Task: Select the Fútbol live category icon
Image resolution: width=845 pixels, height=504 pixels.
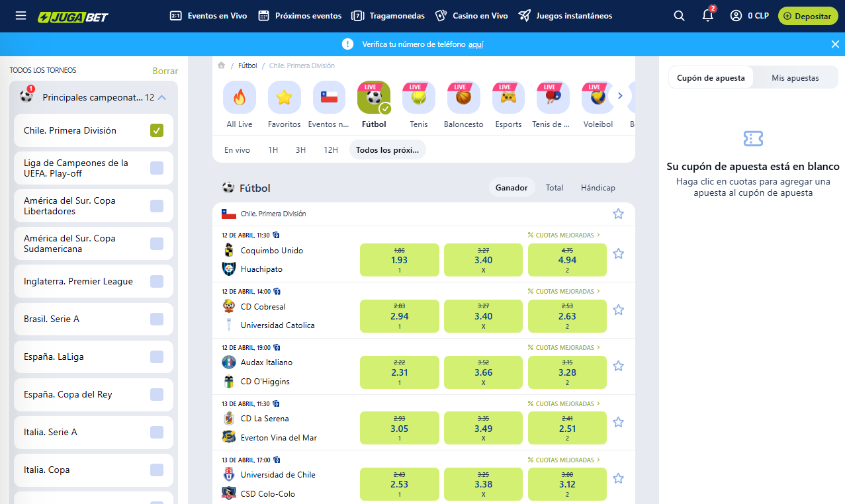Action: point(374,97)
